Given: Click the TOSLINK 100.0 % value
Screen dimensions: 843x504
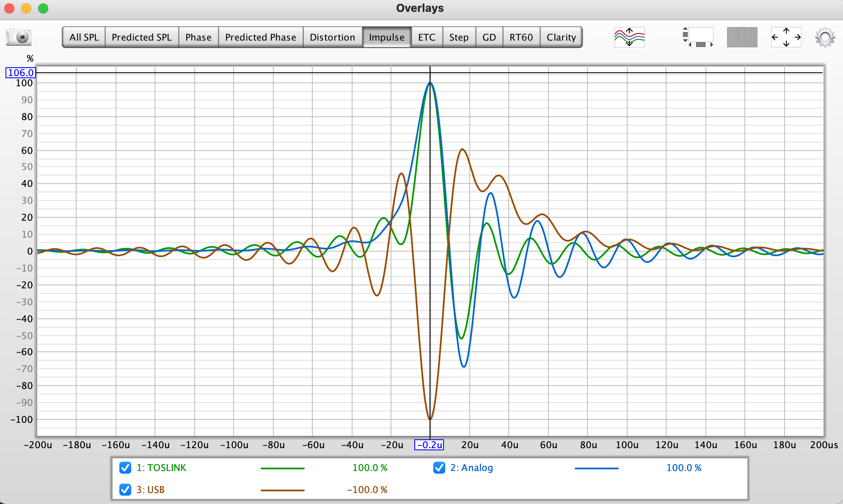Looking at the screenshot, I should (x=370, y=468).
